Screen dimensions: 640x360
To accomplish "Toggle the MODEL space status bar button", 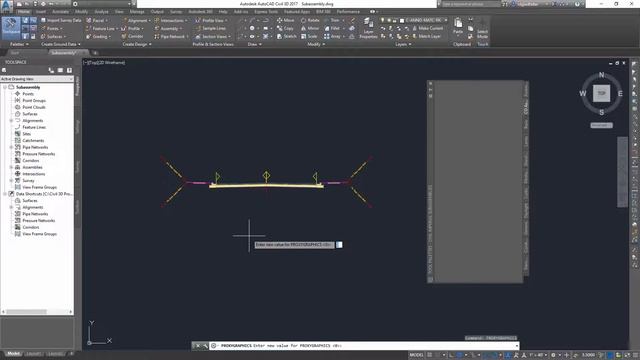I will [x=416, y=355].
